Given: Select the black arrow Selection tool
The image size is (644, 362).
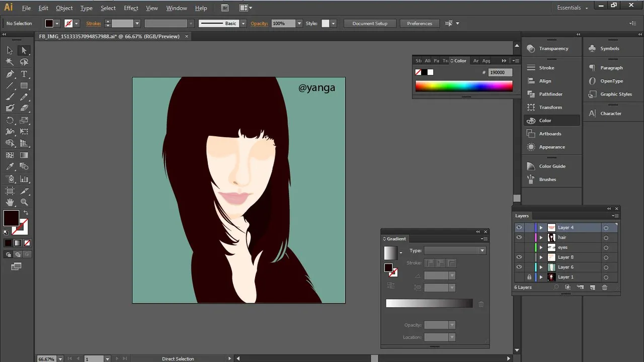Looking at the screenshot, I should [x=10, y=50].
